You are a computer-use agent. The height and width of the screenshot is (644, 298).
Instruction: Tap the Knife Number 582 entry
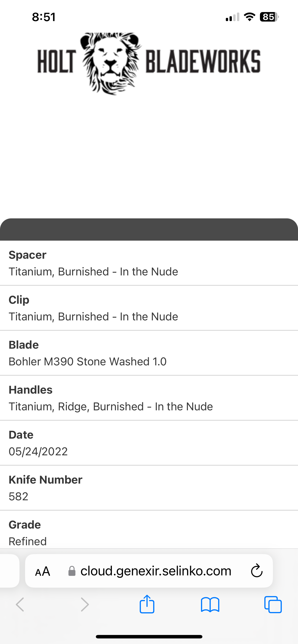pos(149,488)
